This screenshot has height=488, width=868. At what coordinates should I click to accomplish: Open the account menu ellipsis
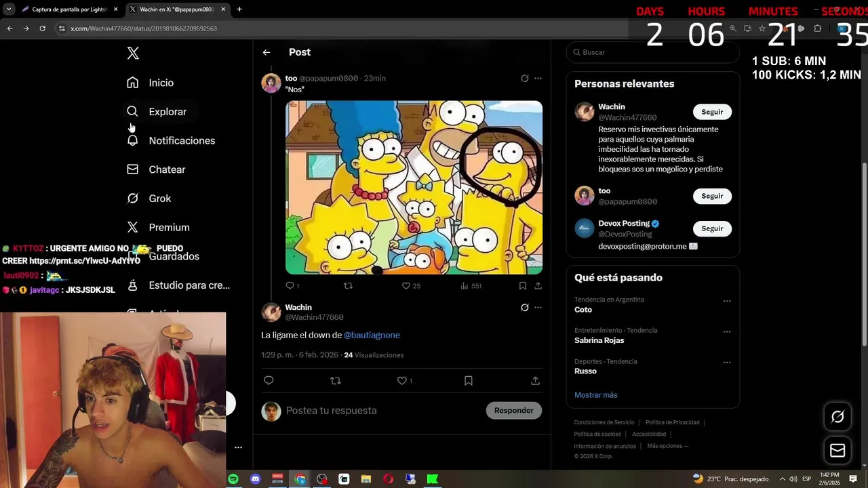click(238, 447)
